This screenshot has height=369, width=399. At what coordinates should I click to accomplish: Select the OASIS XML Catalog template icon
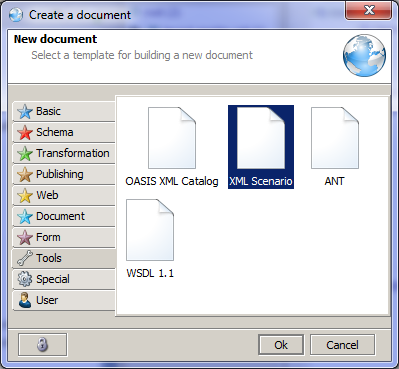point(172,138)
